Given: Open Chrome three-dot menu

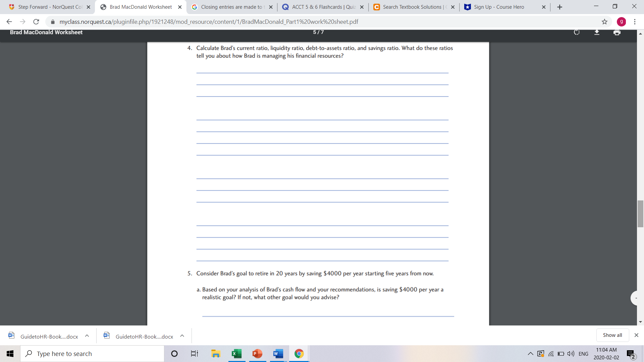Looking at the screenshot, I should [635, 22].
